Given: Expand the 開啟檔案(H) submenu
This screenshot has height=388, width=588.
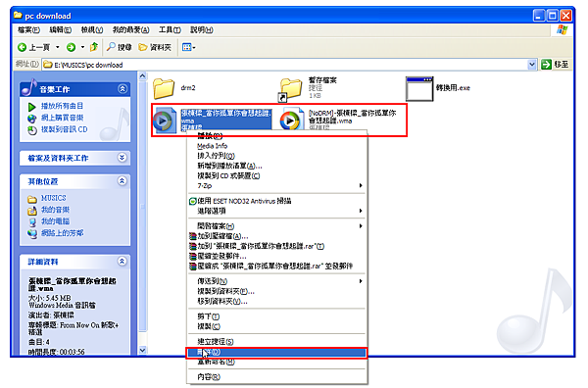Looking at the screenshot, I should point(276,226).
